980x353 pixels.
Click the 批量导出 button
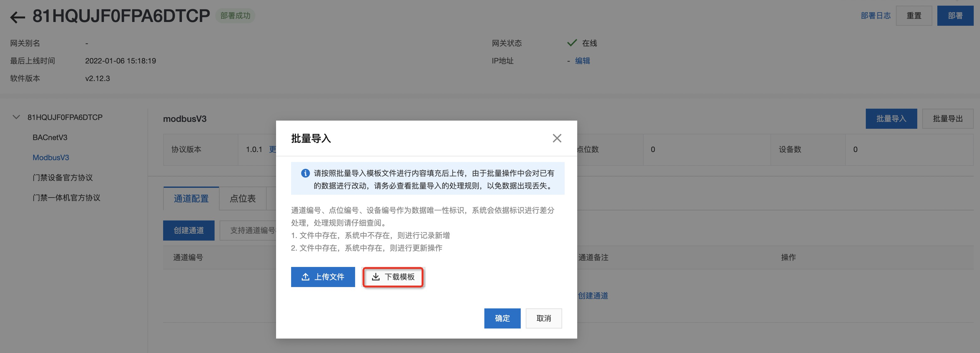pos(947,119)
